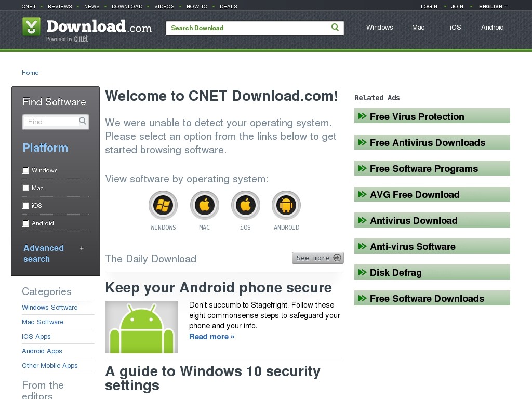Open VIDEOS in the top menu

(164, 6)
